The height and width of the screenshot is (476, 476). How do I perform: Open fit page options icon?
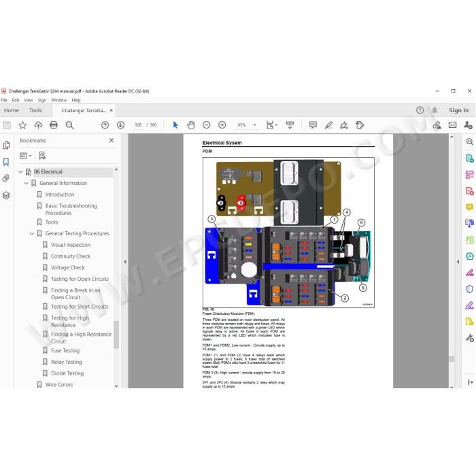click(x=271, y=124)
